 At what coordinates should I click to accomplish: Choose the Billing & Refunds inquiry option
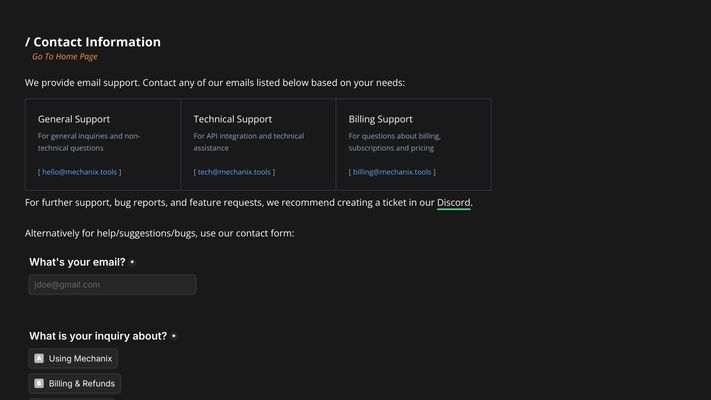pos(74,383)
